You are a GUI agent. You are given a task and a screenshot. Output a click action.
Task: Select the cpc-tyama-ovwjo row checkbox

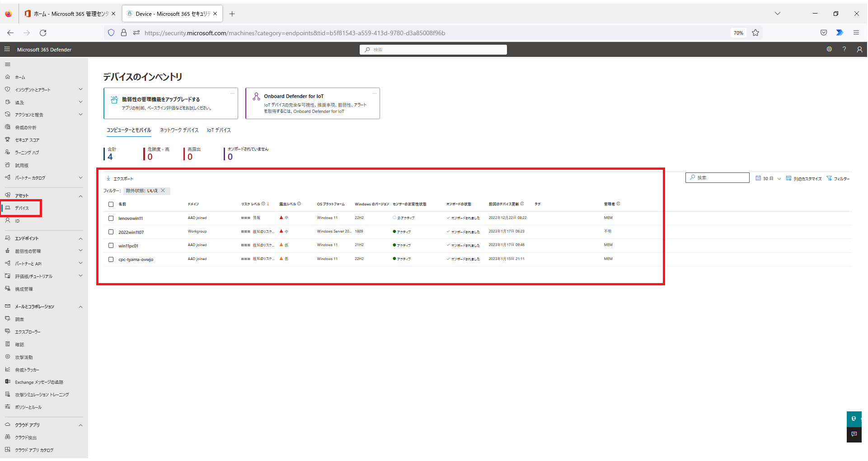(111, 259)
